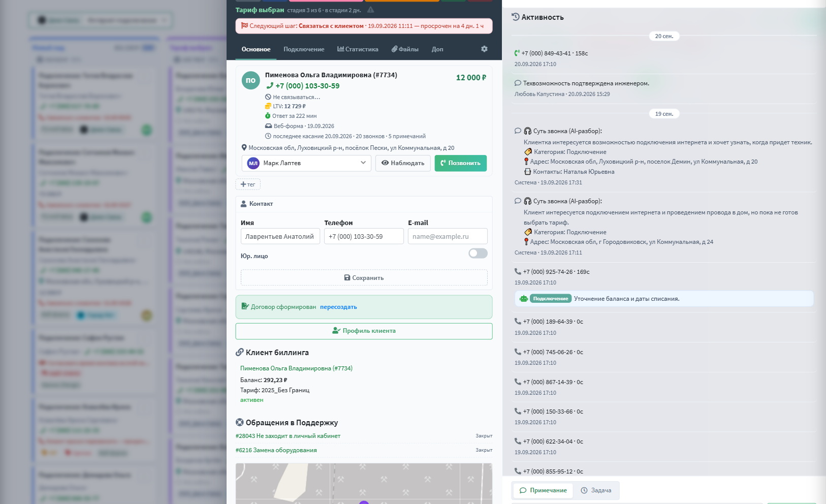
Task: Click the map preview thumbnail
Action: (x=364, y=483)
